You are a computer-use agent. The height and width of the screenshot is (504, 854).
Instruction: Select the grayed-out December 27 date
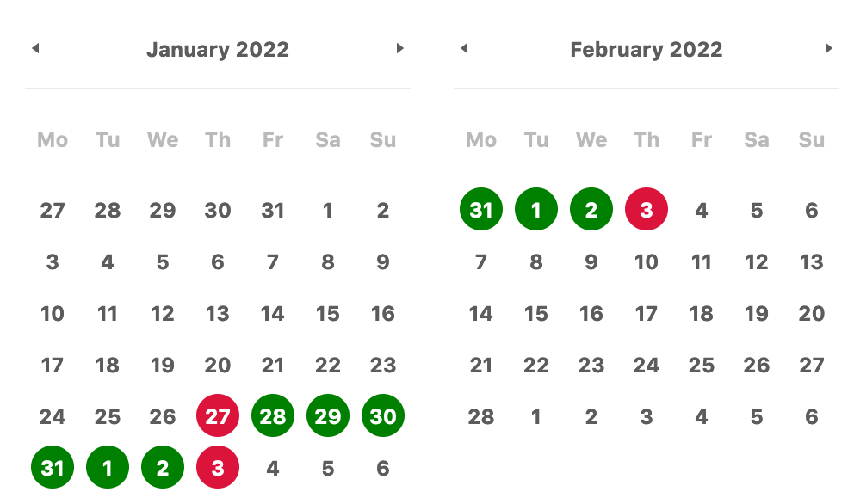click(x=53, y=210)
